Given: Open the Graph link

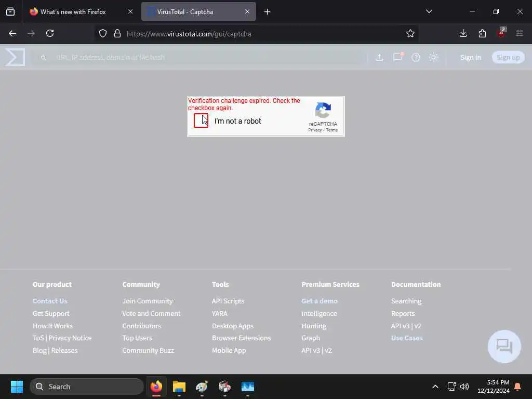Looking at the screenshot, I should (311, 338).
